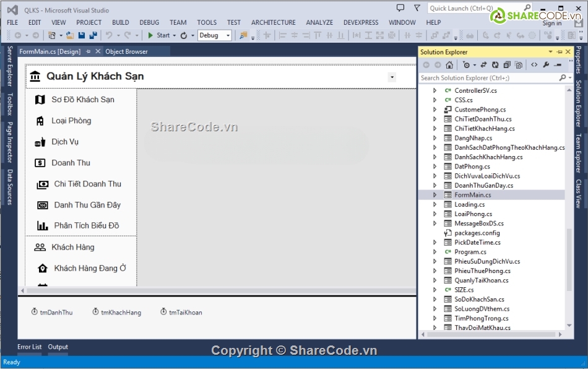
Task: Open the BUILD menu
Action: click(x=120, y=22)
